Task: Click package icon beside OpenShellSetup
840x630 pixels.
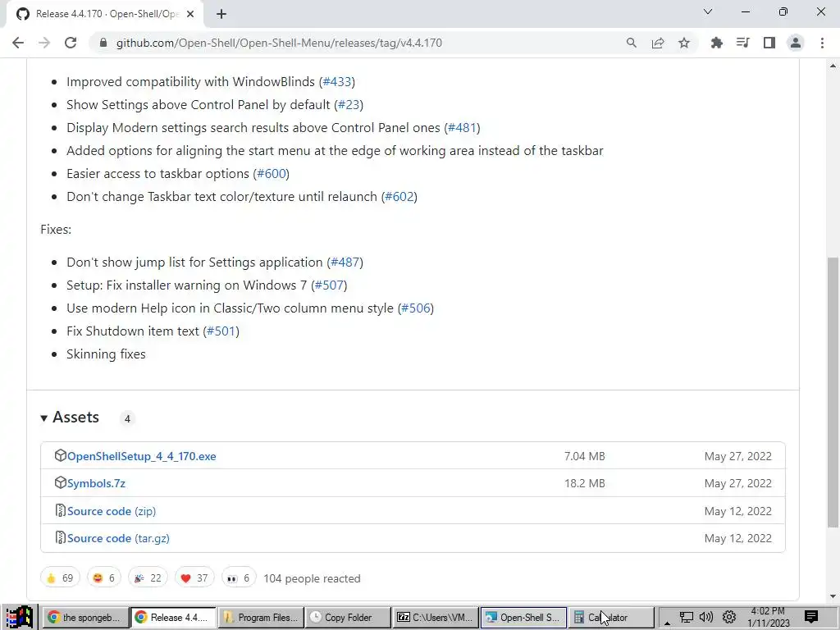Action: (60, 456)
